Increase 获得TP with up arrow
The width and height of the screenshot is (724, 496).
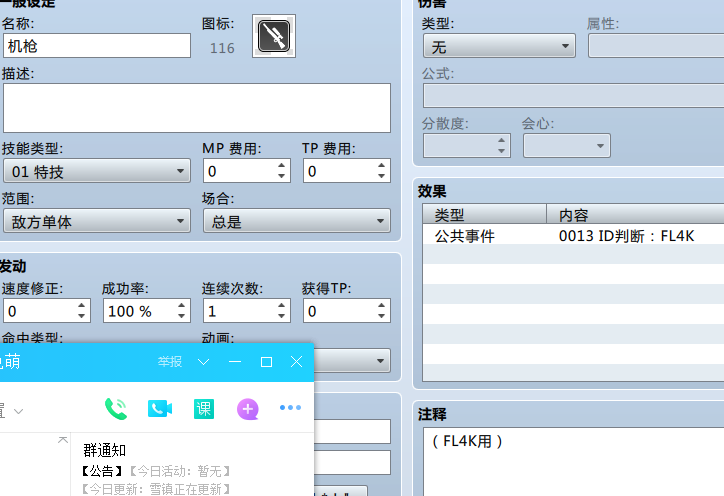pyautogui.click(x=381, y=305)
